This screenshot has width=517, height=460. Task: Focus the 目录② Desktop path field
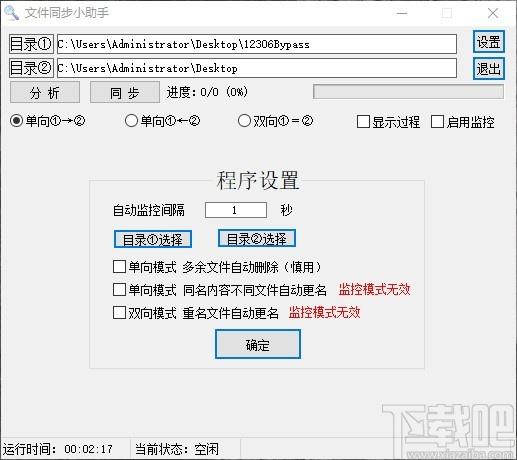click(257, 68)
